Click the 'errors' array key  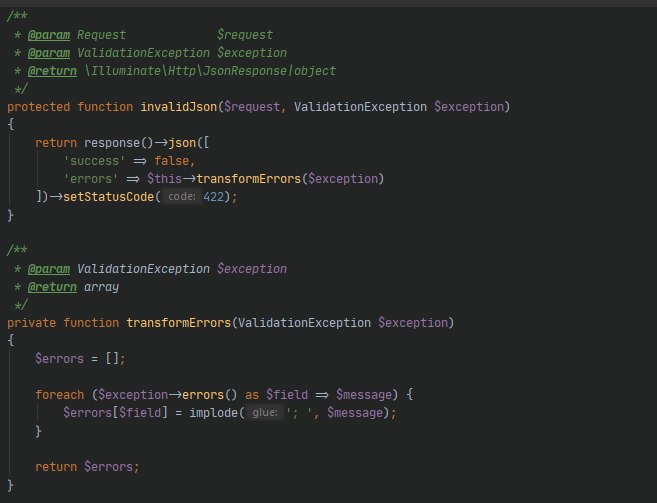click(91, 179)
